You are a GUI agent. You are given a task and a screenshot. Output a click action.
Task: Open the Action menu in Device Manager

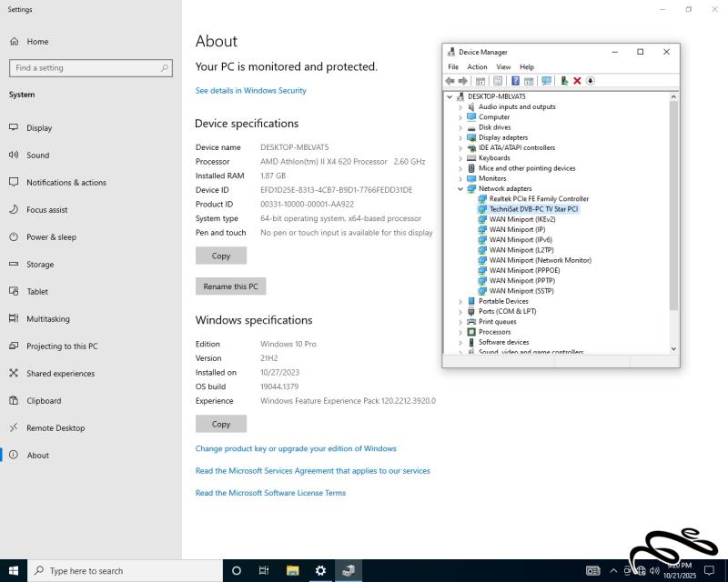pos(477,67)
